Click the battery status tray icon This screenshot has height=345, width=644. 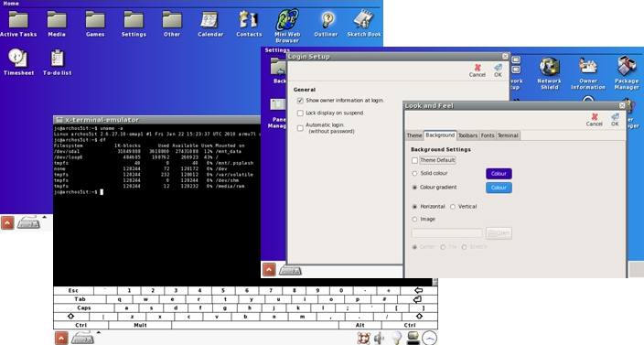coord(413,338)
